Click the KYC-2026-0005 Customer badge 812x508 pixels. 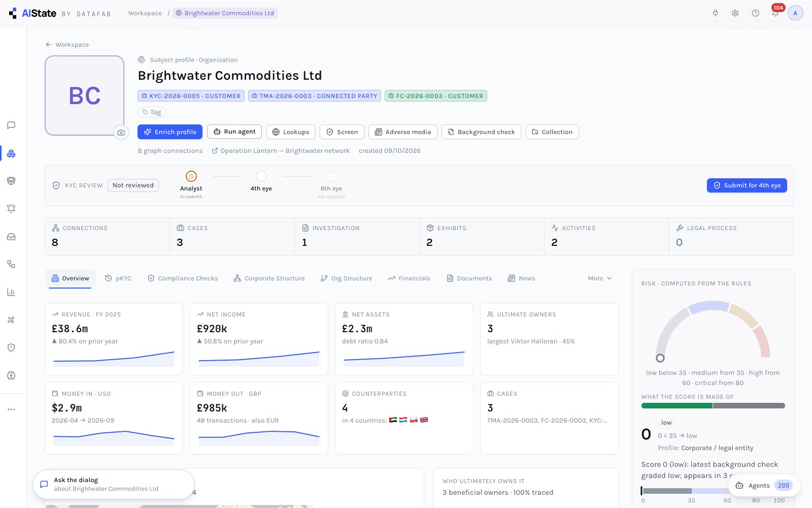pos(191,96)
